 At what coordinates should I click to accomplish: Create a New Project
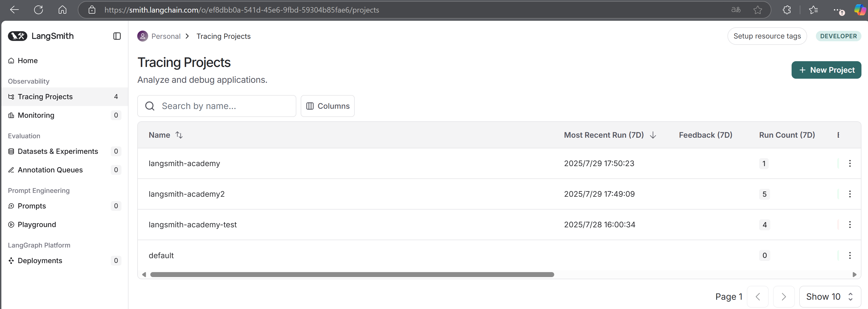click(826, 70)
